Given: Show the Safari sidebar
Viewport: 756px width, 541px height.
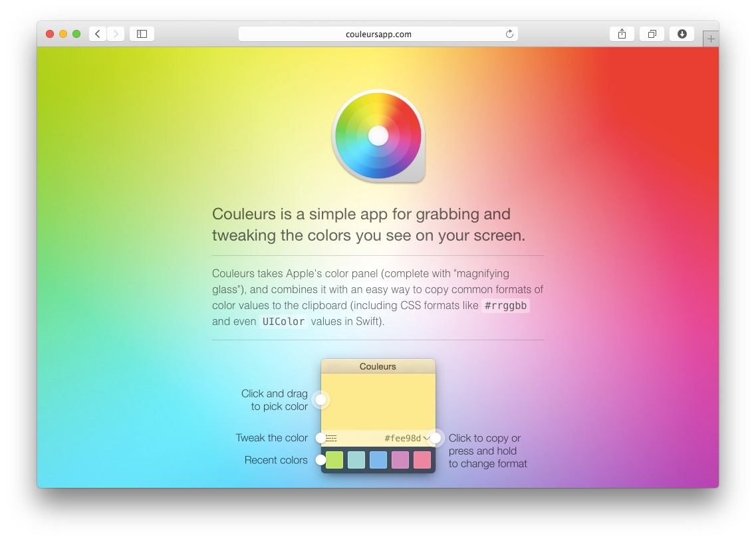Looking at the screenshot, I should pos(142,34).
